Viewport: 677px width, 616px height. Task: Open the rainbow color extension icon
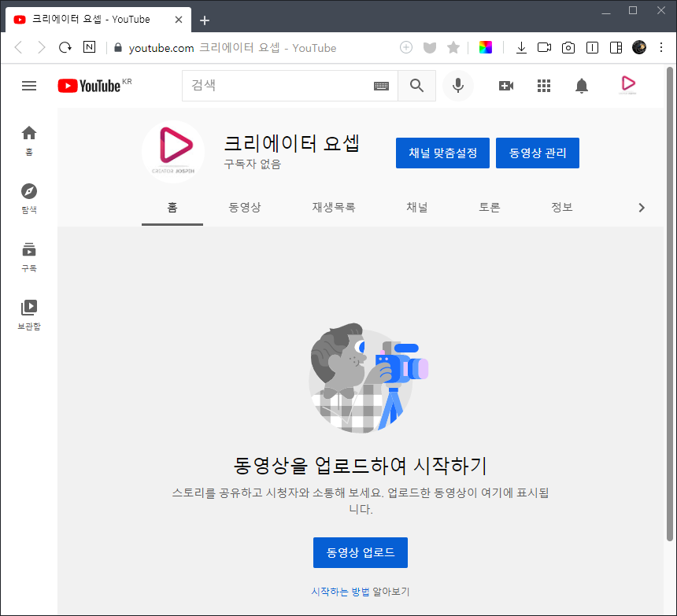[485, 47]
